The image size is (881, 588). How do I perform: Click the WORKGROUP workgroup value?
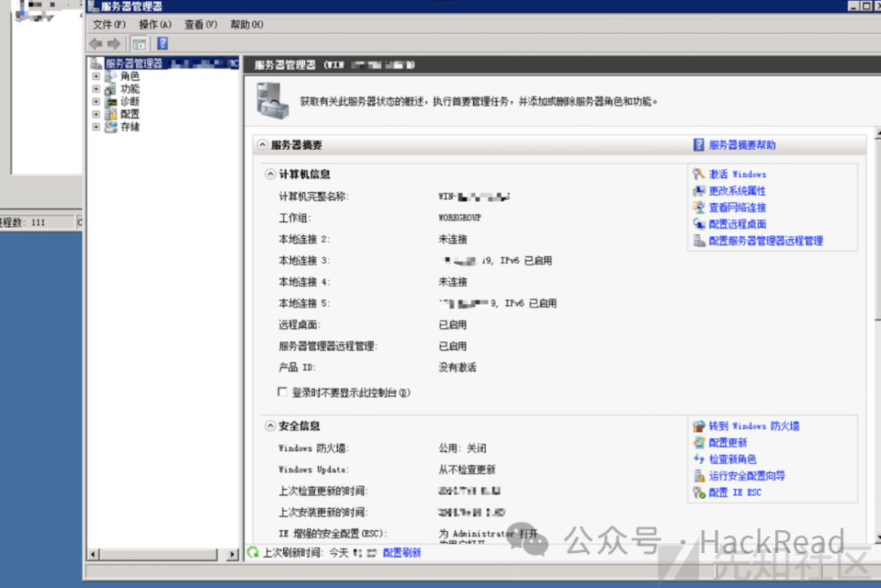point(459,218)
